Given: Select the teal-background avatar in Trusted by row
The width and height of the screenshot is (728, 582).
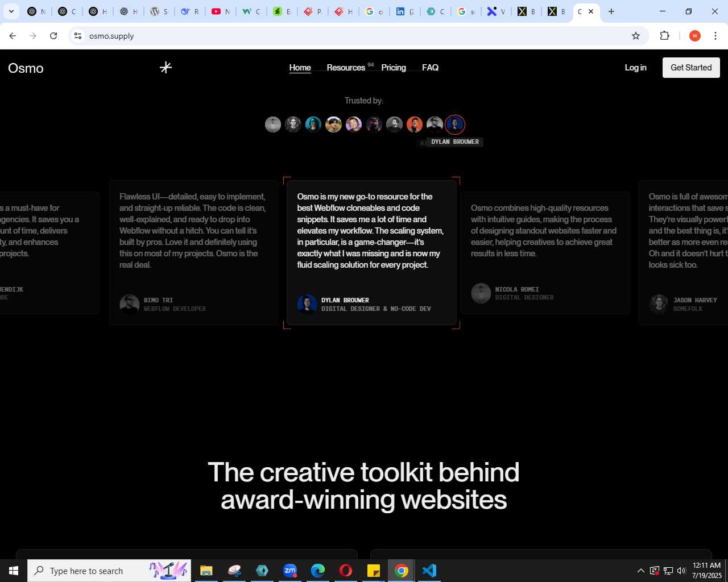Looking at the screenshot, I should point(313,124).
